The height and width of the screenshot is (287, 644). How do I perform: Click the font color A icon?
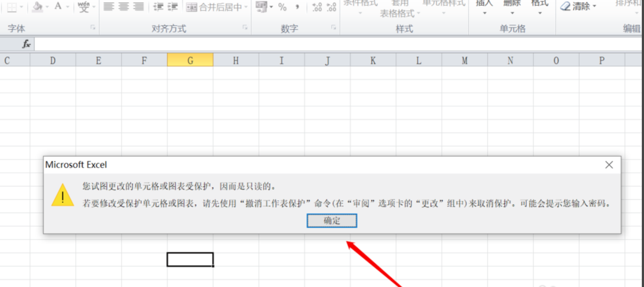pyautogui.click(x=58, y=7)
